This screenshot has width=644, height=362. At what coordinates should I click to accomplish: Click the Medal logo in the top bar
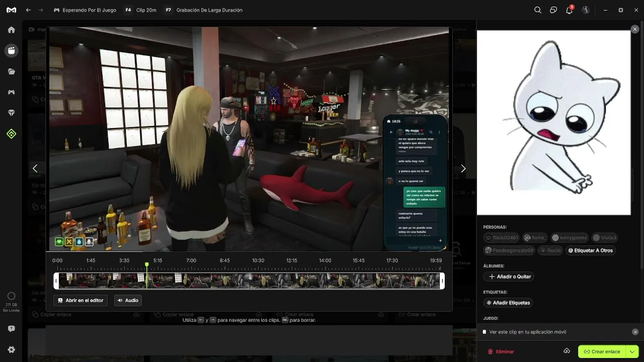11,10
